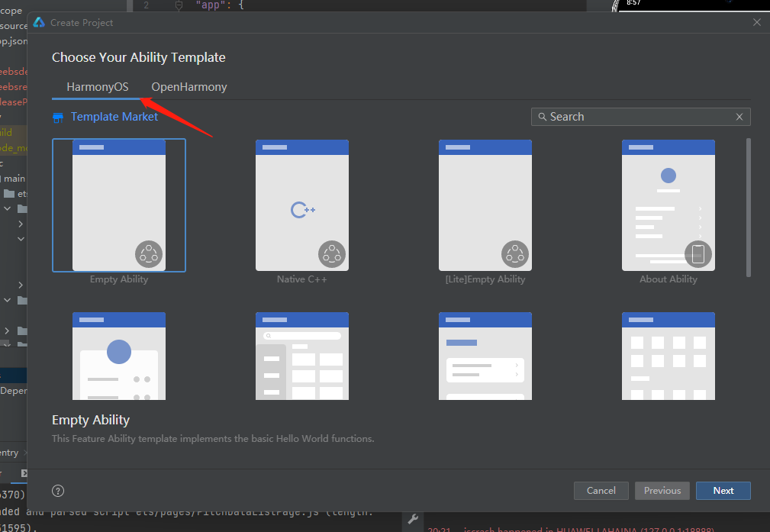Screen dimensions: 770x532
Task: Click the phone badge icon on About Ability
Action: (x=698, y=254)
